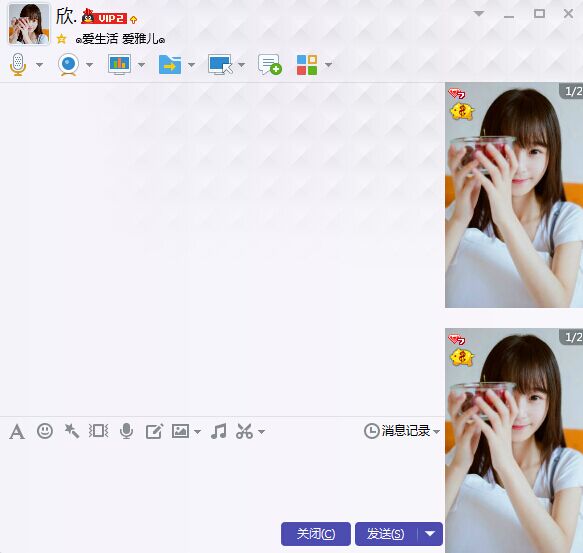This screenshot has height=553, width=583.
Task: Start remote desktop control icon
Action: tap(220, 65)
